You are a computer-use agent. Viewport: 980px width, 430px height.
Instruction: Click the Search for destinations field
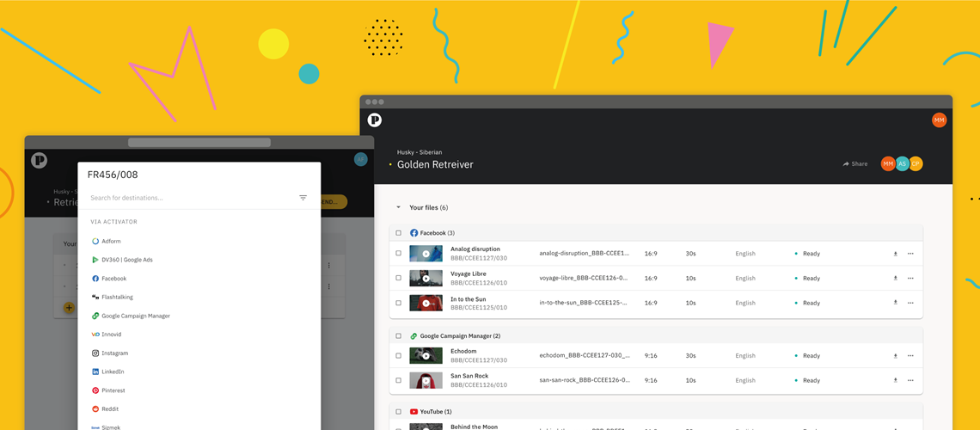click(189, 198)
